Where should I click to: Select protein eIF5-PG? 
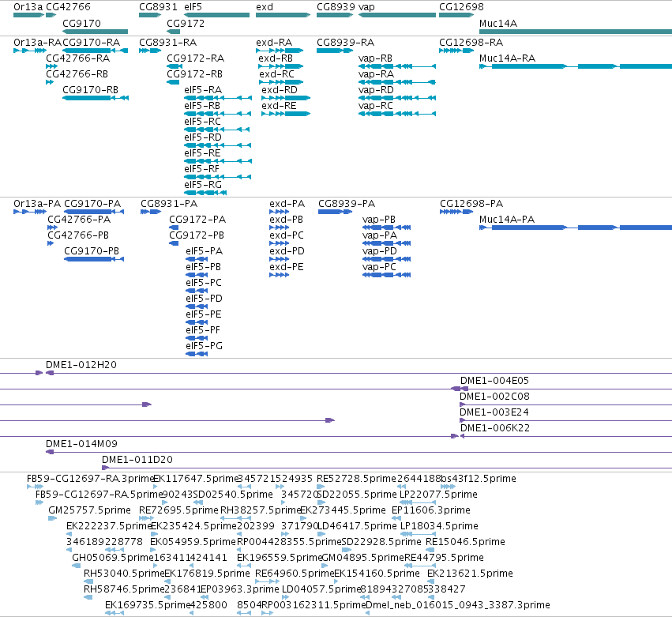point(197,354)
